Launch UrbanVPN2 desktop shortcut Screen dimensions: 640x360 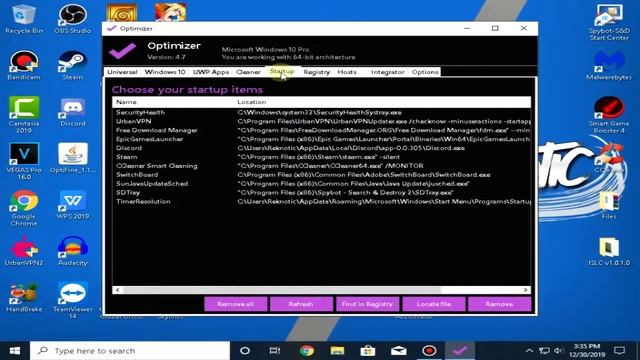click(x=24, y=251)
